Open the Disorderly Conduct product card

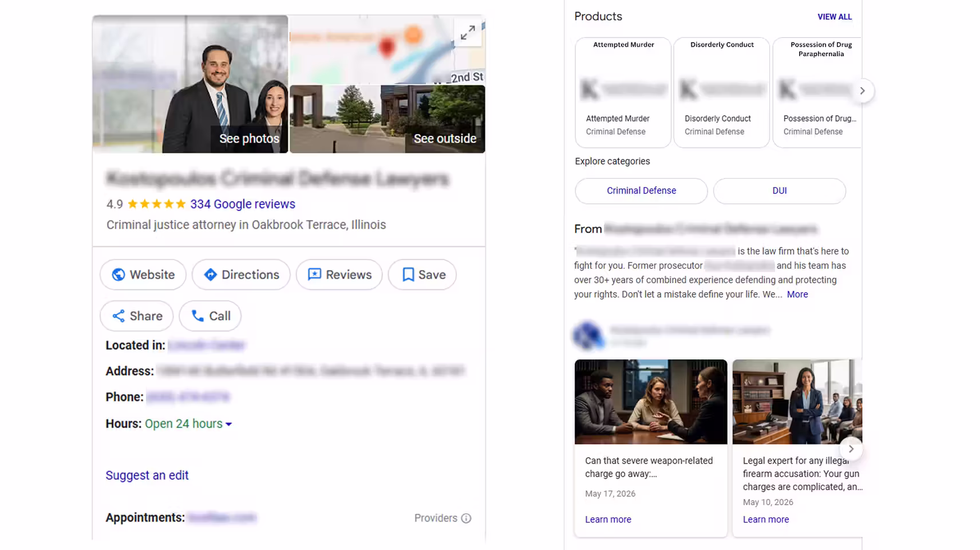(722, 93)
